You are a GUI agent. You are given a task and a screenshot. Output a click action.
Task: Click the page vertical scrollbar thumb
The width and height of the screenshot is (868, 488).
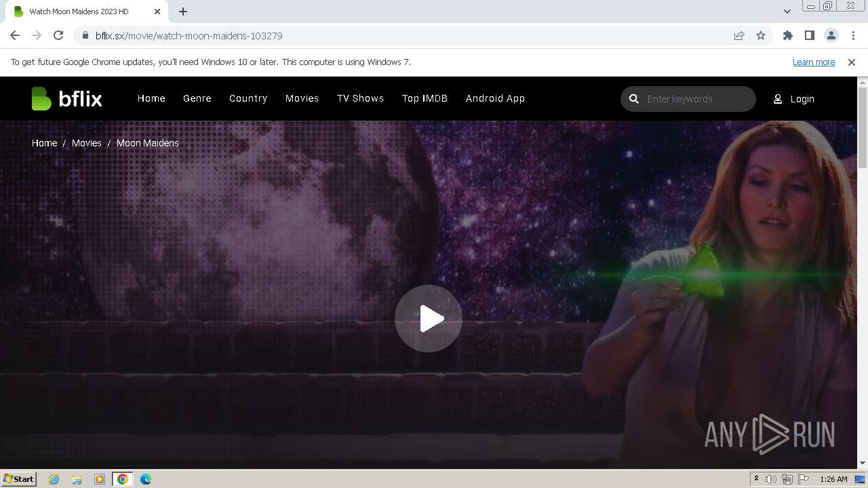(x=863, y=127)
